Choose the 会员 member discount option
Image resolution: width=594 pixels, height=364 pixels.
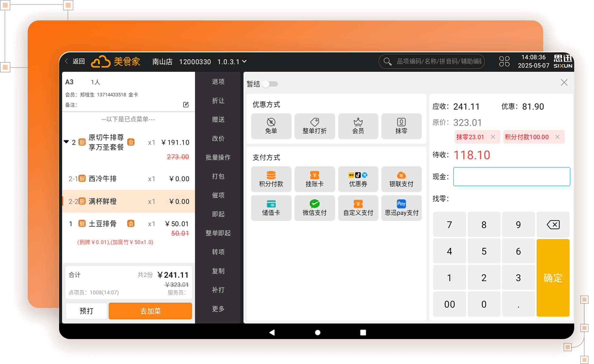click(358, 126)
